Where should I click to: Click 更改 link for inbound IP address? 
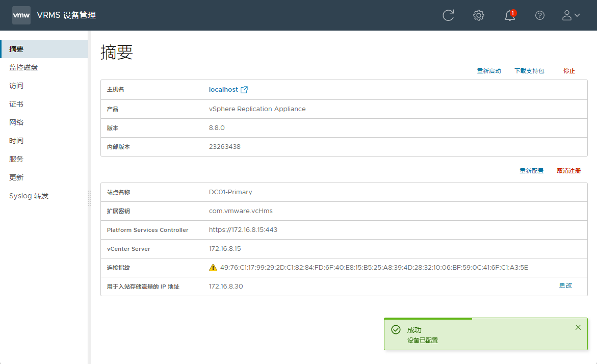[x=565, y=285]
